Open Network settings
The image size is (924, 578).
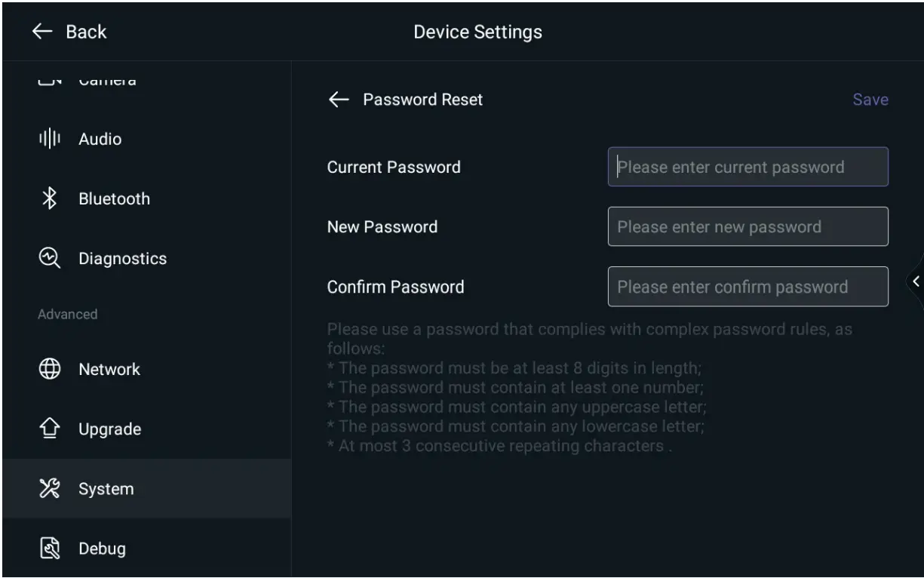[109, 369]
